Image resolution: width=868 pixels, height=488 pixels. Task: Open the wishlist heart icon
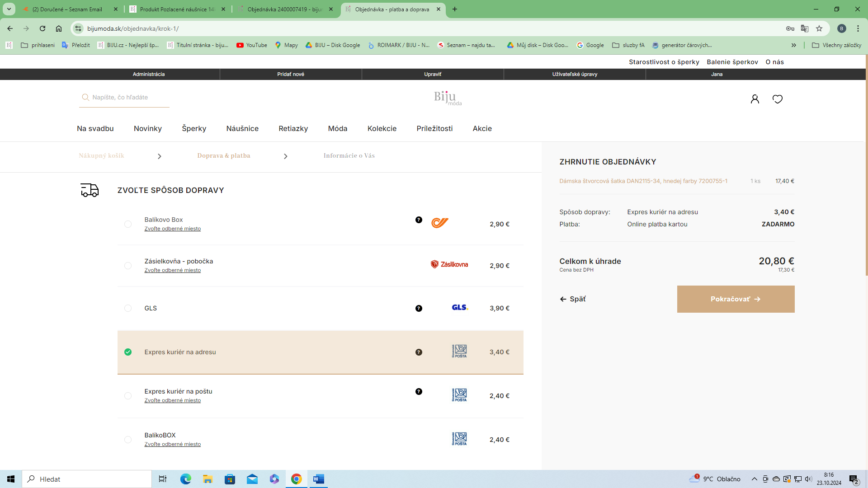(x=777, y=99)
